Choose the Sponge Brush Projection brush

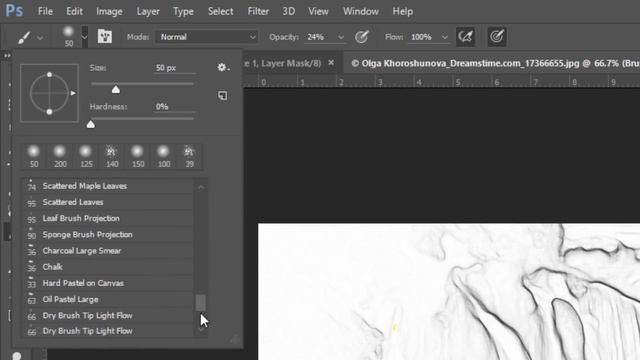click(x=108, y=235)
